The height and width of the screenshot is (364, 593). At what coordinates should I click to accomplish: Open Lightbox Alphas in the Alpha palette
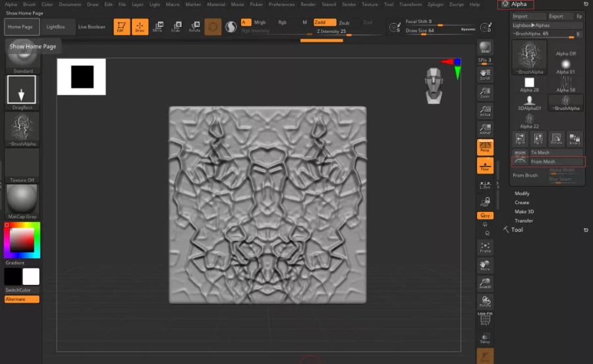point(548,25)
